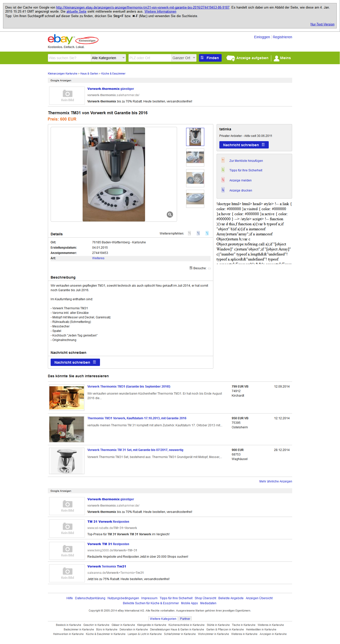Click the Finden search button
The height and width of the screenshot is (644, 340).
(x=210, y=58)
